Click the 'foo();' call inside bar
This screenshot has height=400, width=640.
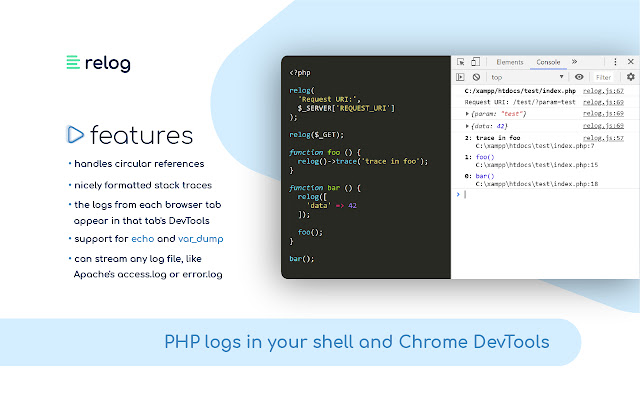coord(310,232)
